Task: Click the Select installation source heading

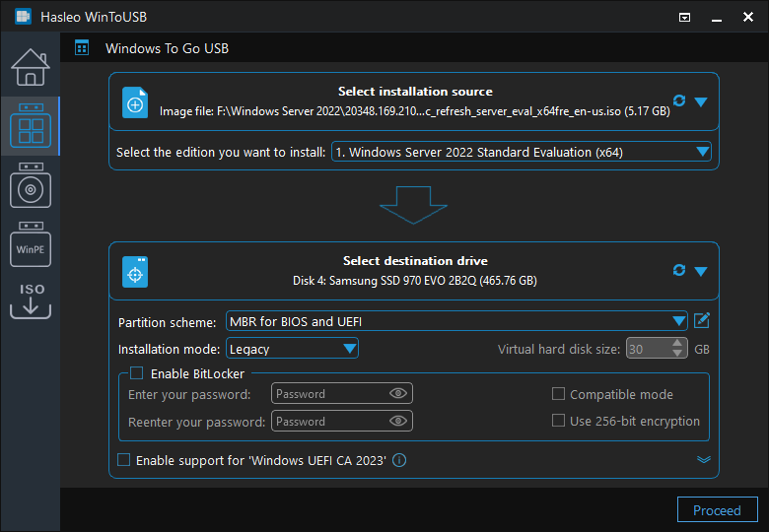Action: click(x=415, y=92)
